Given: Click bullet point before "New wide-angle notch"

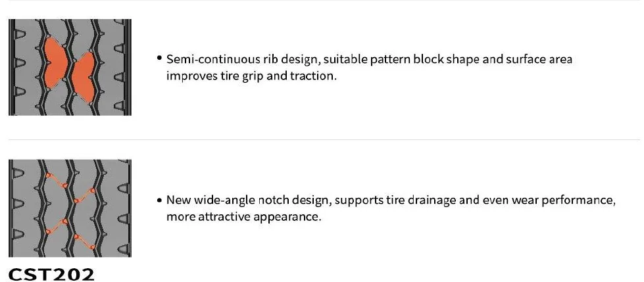Looking at the screenshot, I should pyautogui.click(x=160, y=200).
